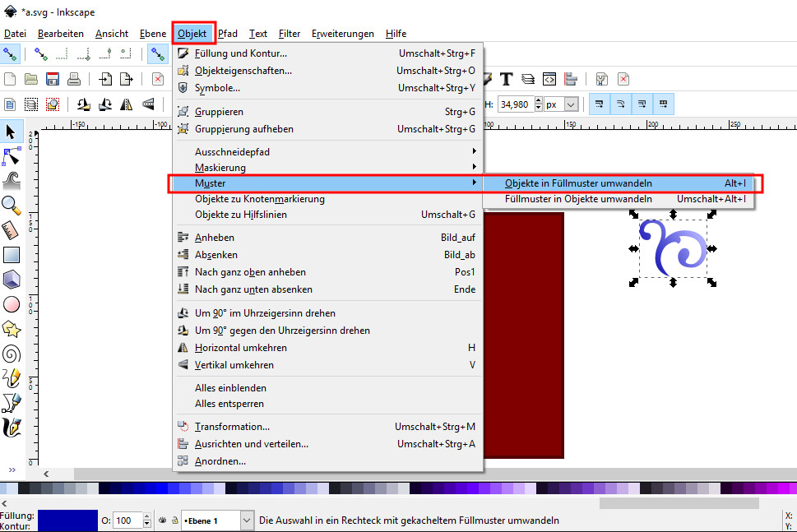
Task: Click Transformation menu entry
Action: (328, 427)
